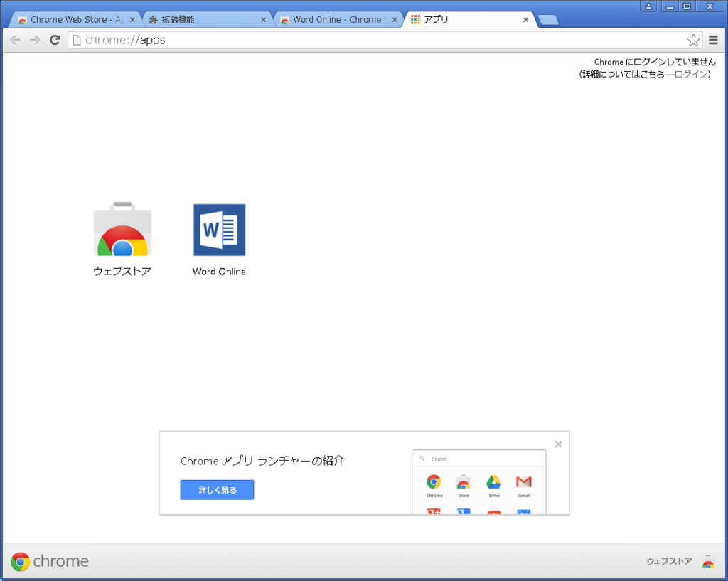Bookmark this page with the star
The height and width of the screenshot is (581, 728).
(x=693, y=40)
